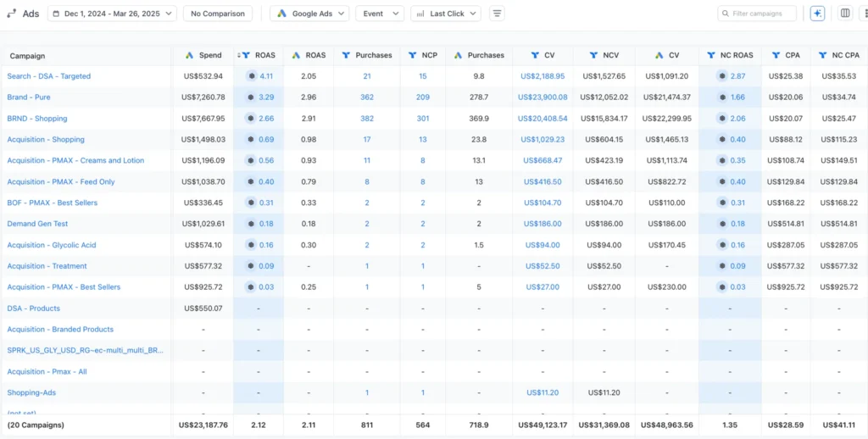
Task: Open the Last Click attribution dropdown
Action: click(446, 14)
